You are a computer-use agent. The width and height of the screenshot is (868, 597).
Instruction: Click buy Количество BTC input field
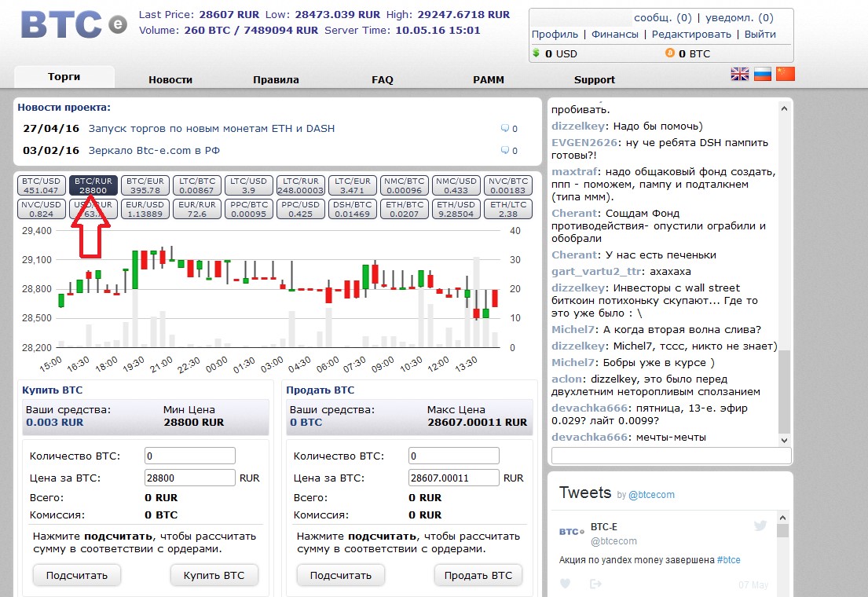190,456
